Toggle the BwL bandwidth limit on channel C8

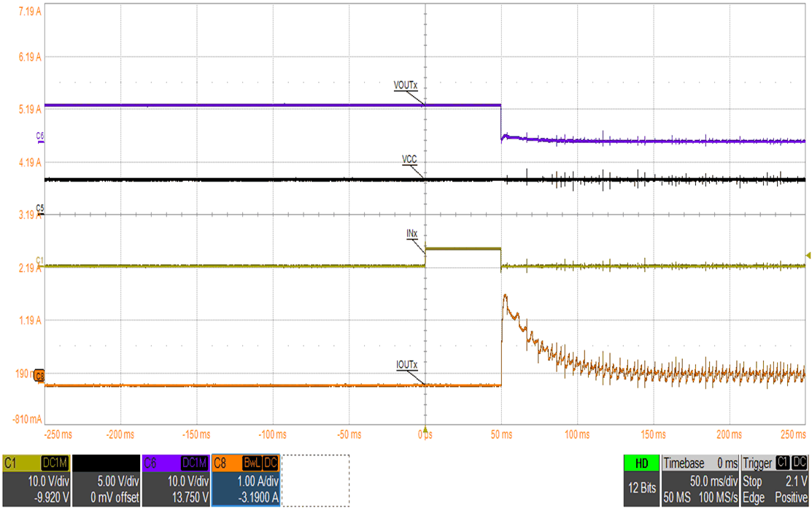coord(252,462)
